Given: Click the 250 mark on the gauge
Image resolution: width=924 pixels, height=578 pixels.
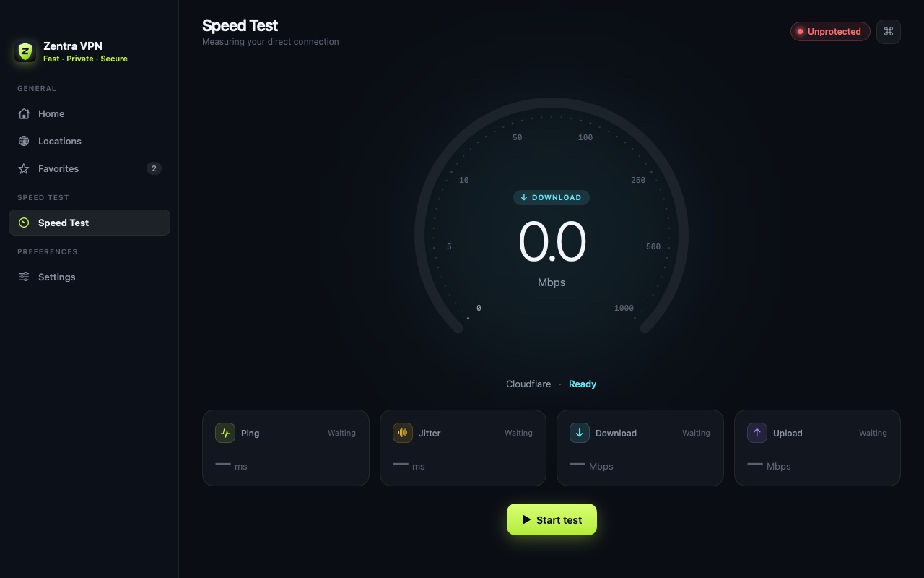Looking at the screenshot, I should click(x=638, y=180).
